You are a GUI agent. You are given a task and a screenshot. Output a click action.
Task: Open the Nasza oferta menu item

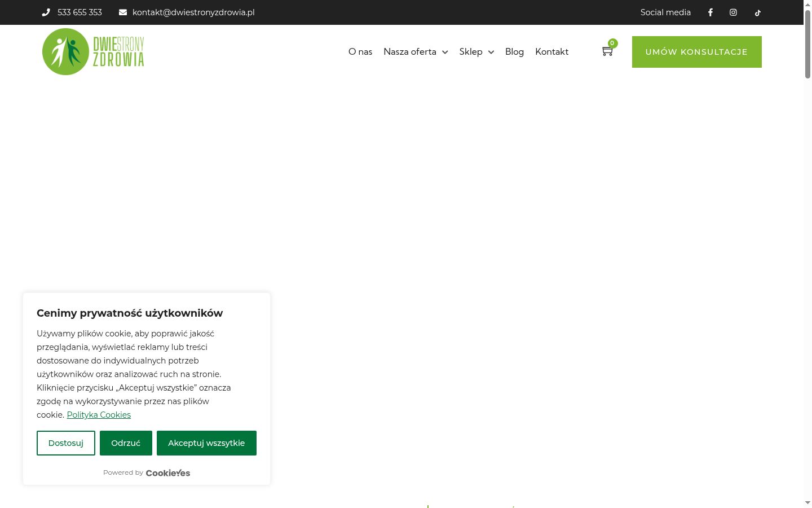pyautogui.click(x=410, y=51)
